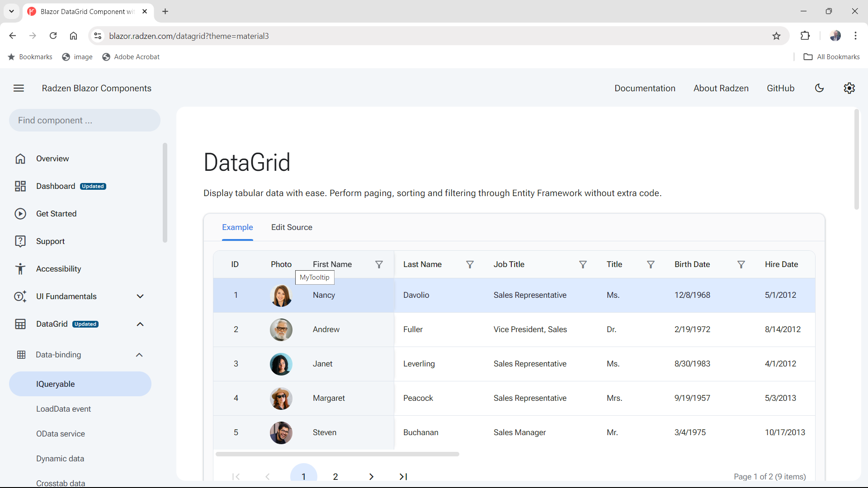Open browser extensions puzzle icon
Screen dimensions: 868x488
[x=805, y=36]
